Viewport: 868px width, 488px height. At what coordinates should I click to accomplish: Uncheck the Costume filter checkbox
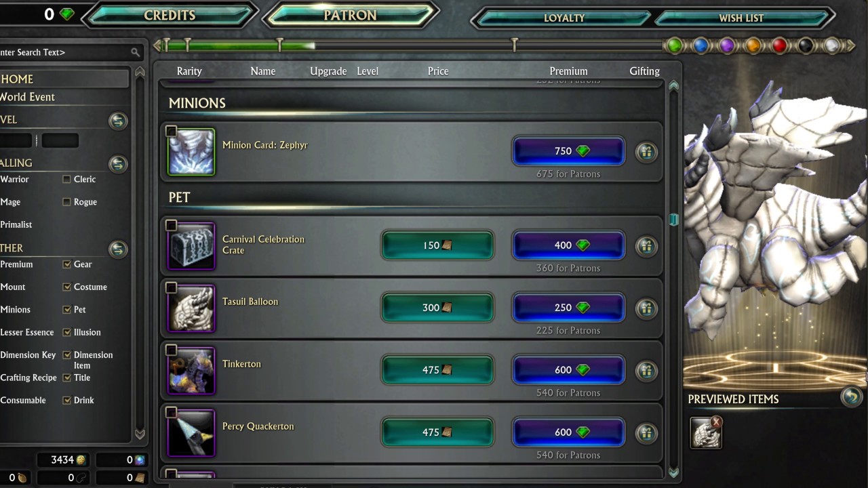coord(66,287)
